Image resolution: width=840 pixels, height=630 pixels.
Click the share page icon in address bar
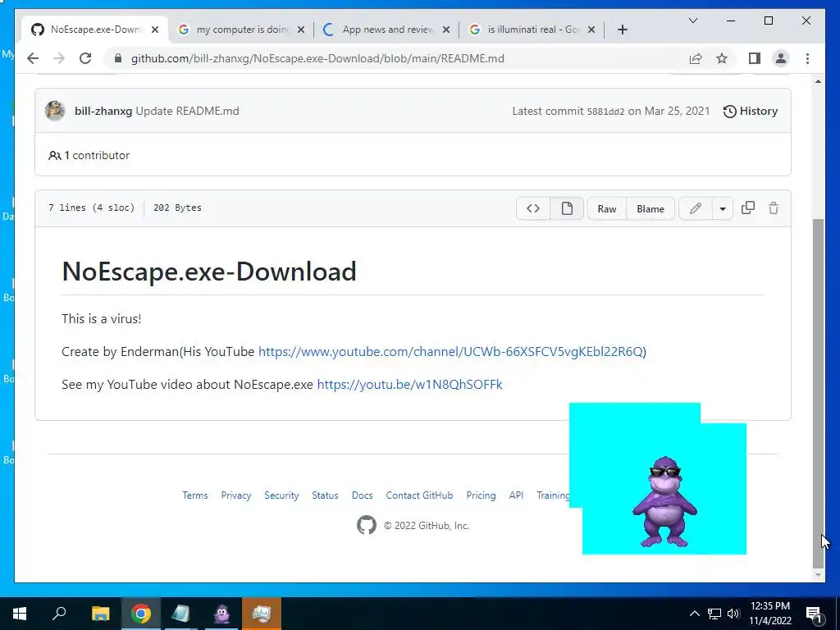tap(696, 58)
